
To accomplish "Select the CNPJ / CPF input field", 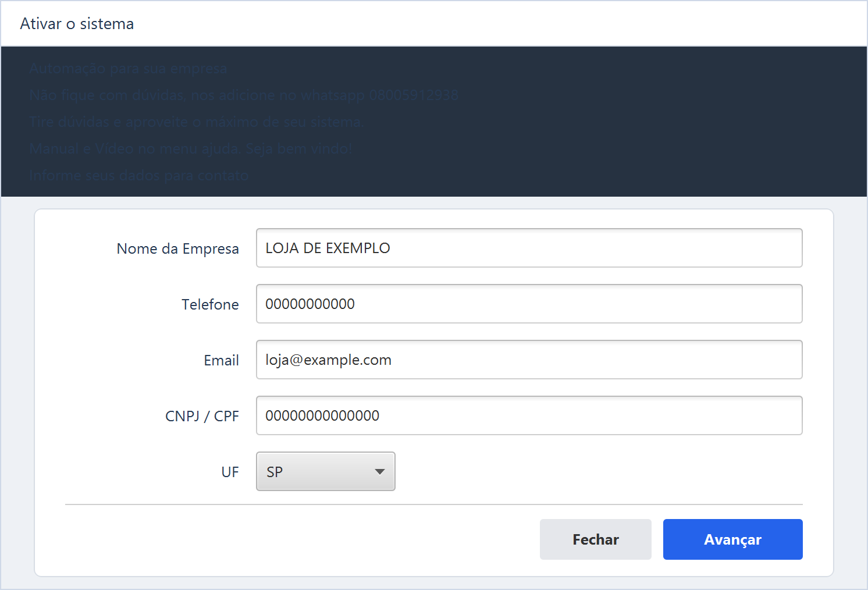I will (x=529, y=415).
